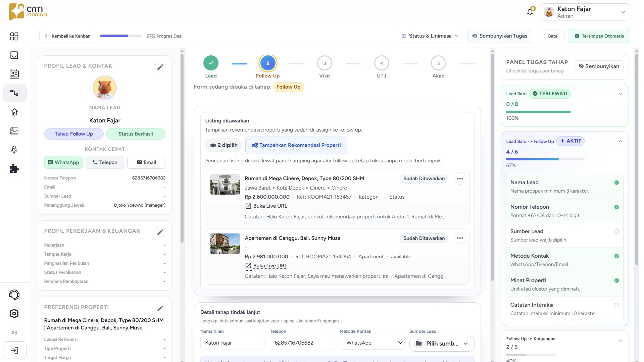Open the notifications bell icon
The image size is (644, 362).
pos(530,12)
